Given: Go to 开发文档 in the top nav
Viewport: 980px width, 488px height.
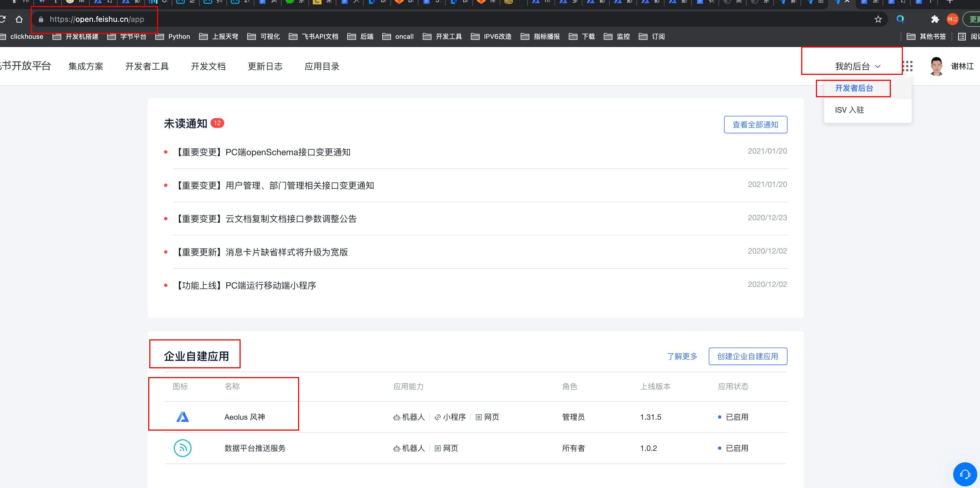Looking at the screenshot, I should click(208, 66).
